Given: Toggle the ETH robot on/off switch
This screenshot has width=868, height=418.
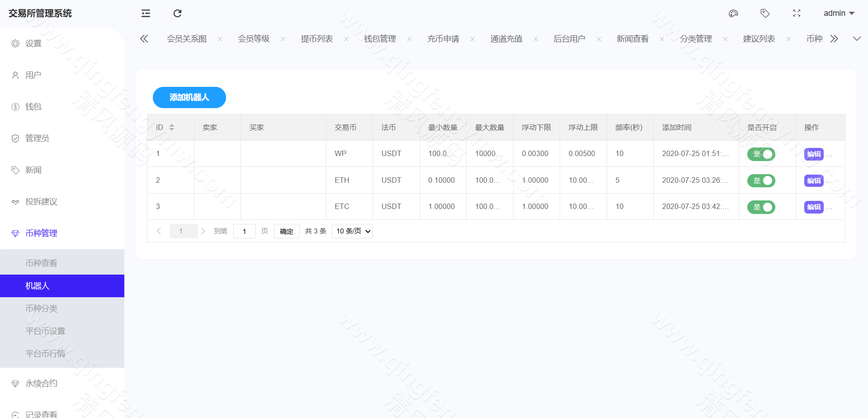Looking at the screenshot, I should (761, 180).
